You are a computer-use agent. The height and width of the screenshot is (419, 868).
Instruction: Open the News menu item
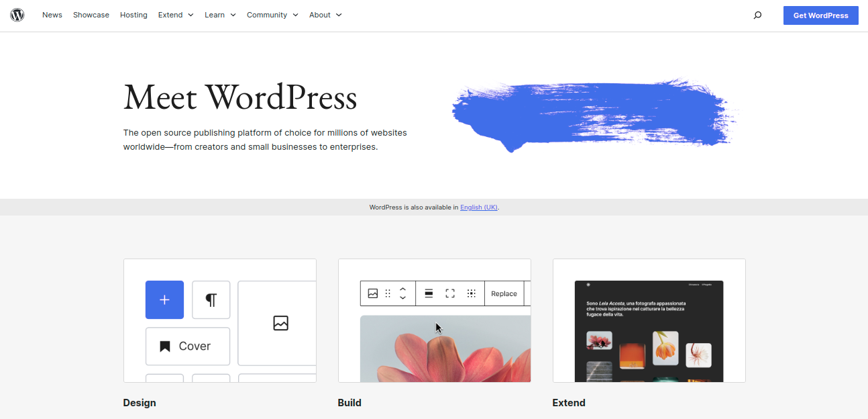point(52,15)
